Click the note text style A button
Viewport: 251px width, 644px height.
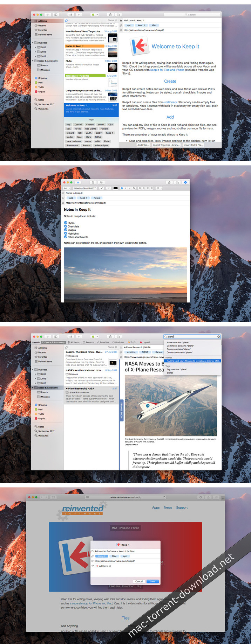[x=78, y=182]
